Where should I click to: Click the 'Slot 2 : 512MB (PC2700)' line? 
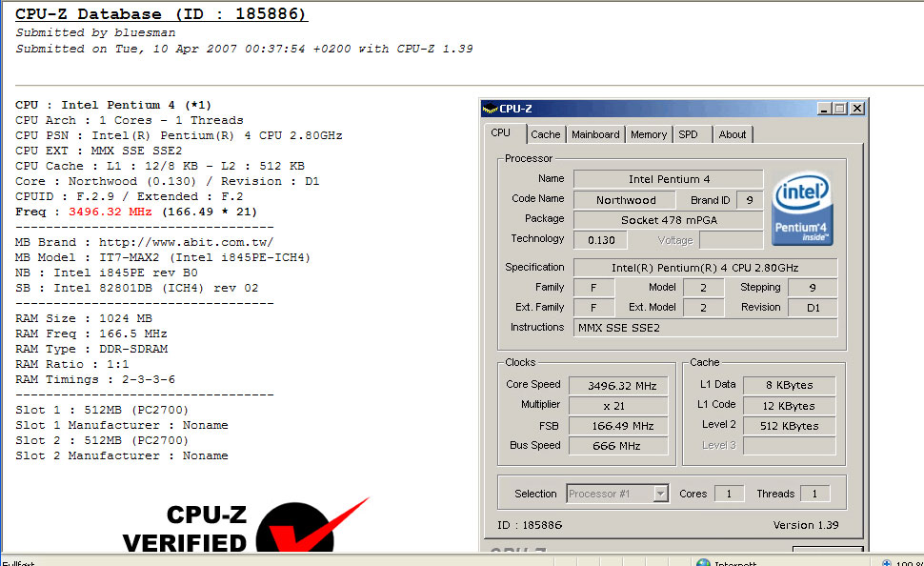[102, 441]
